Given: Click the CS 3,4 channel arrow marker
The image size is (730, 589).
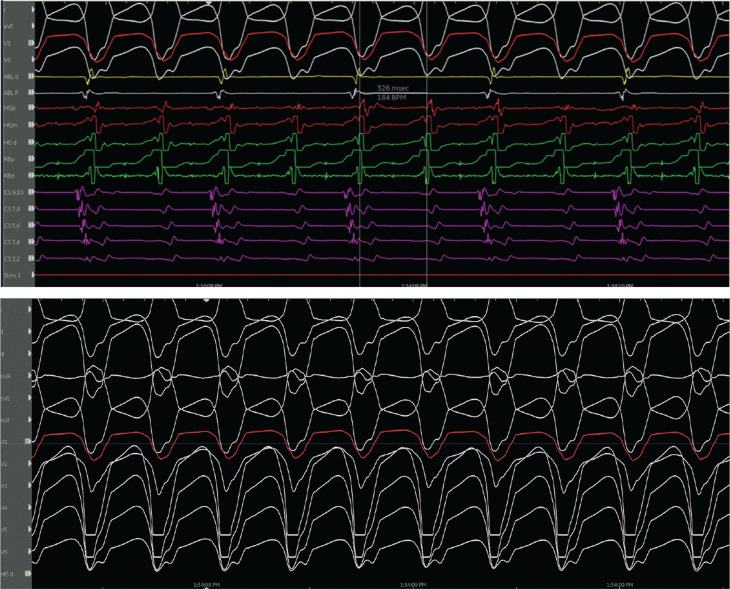Looking at the screenshot, I should (32, 242).
